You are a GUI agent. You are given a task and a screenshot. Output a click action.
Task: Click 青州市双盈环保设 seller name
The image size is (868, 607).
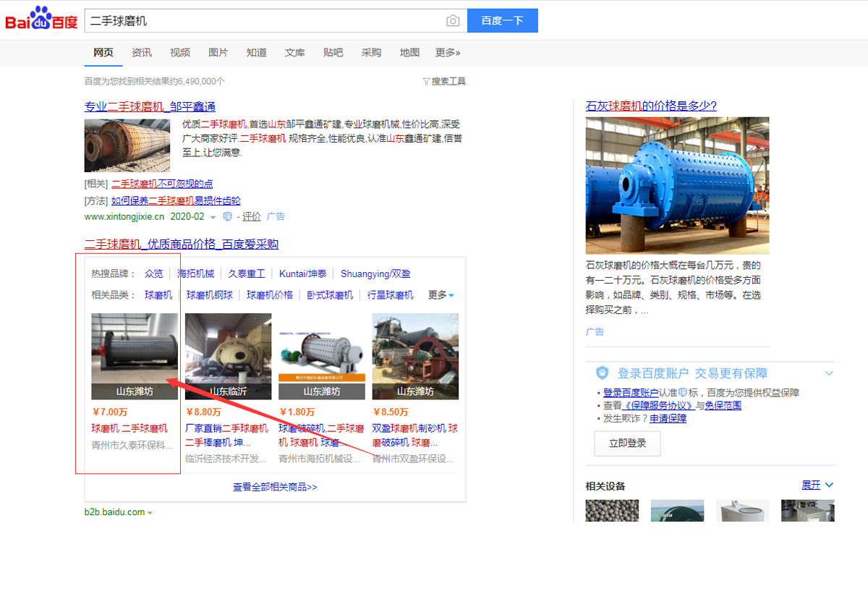414,459
